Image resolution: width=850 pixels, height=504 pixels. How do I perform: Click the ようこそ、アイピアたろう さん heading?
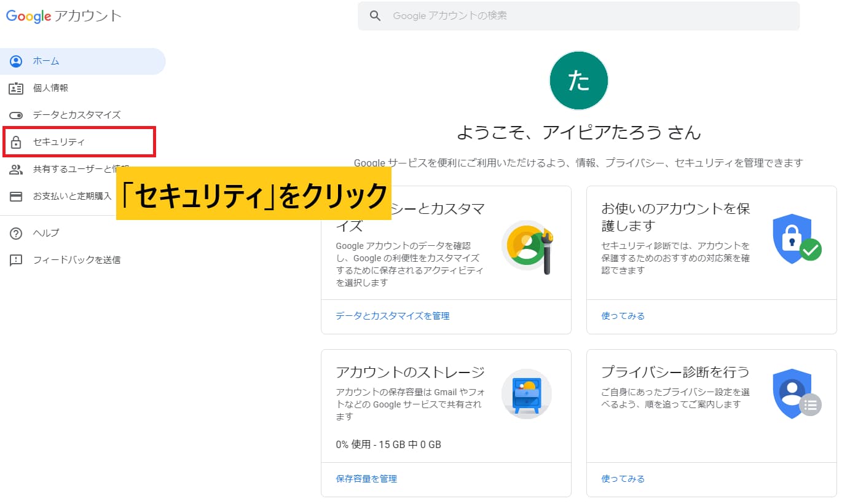pos(578,132)
